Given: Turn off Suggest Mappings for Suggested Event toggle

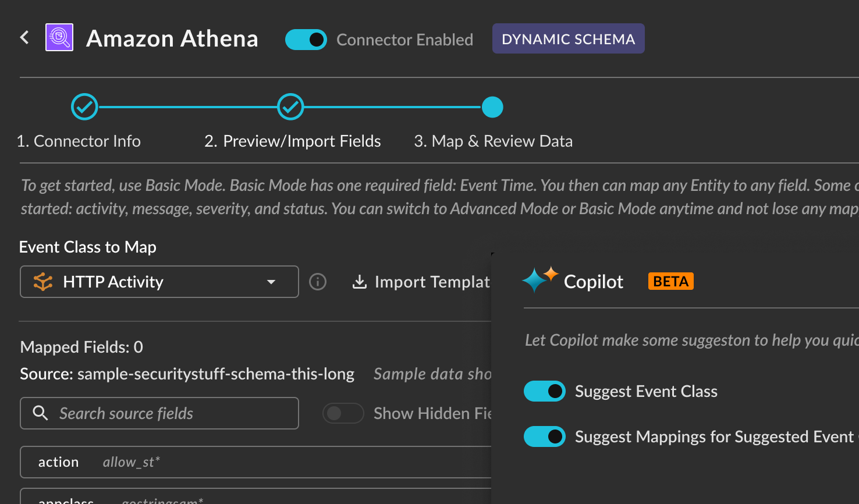Looking at the screenshot, I should (545, 436).
